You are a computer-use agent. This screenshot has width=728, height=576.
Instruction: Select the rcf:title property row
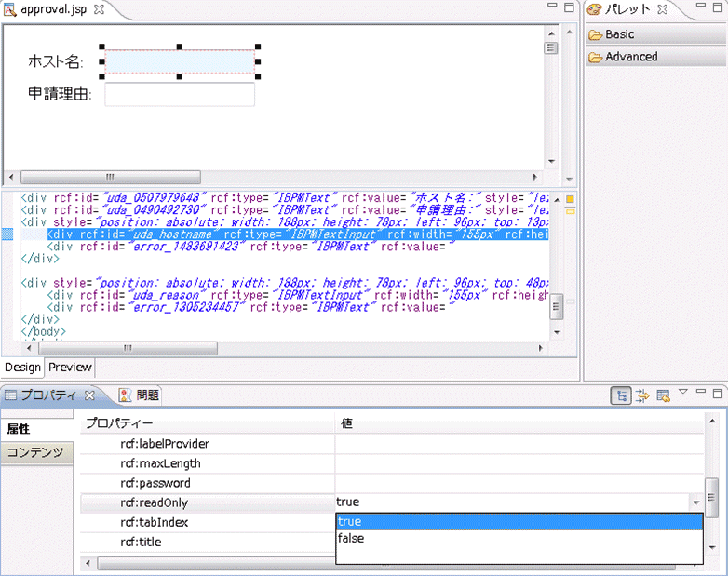[x=208, y=542]
